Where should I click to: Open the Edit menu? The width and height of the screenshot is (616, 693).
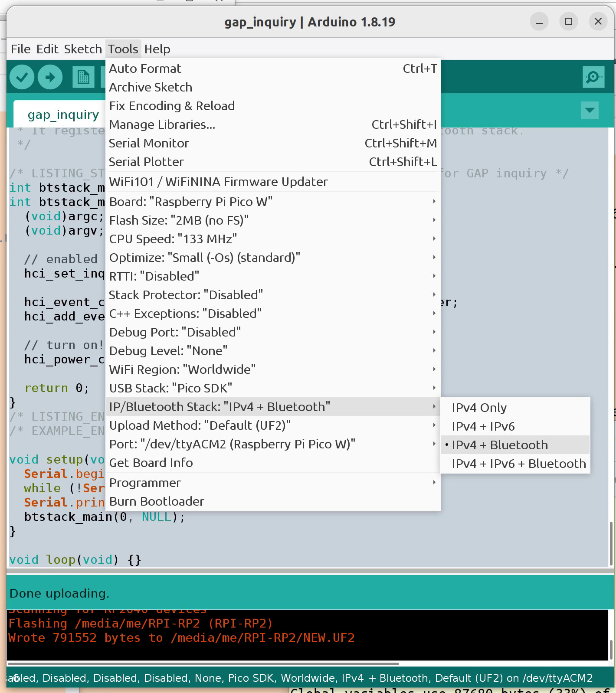[x=47, y=49]
